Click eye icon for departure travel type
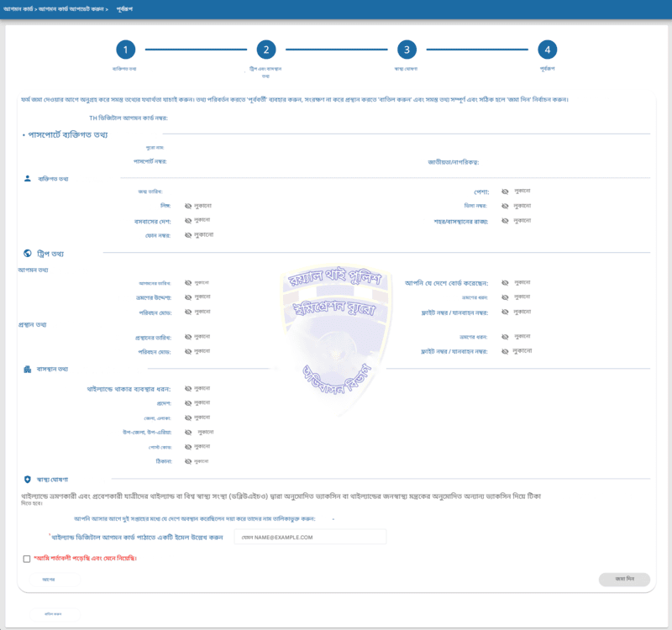Image resolution: width=672 pixels, height=630 pixels. [x=505, y=337]
